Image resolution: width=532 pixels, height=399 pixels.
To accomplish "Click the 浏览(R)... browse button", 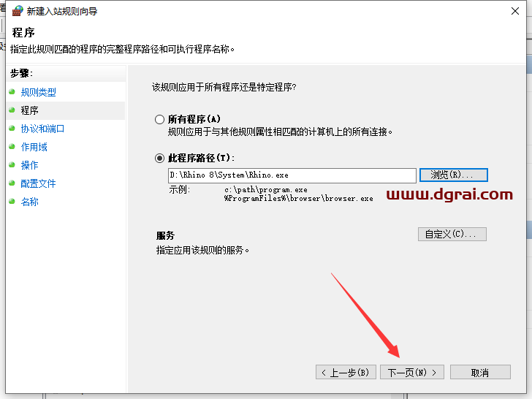I will 453,175.
